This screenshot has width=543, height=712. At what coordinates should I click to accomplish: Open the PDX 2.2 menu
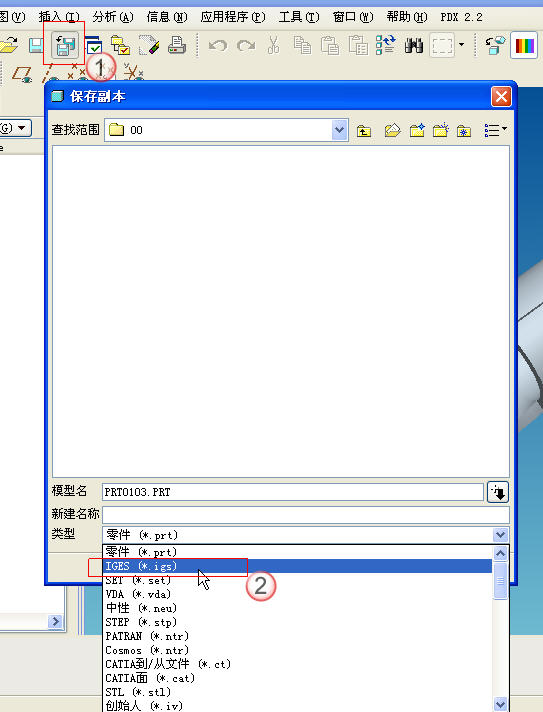pos(461,17)
